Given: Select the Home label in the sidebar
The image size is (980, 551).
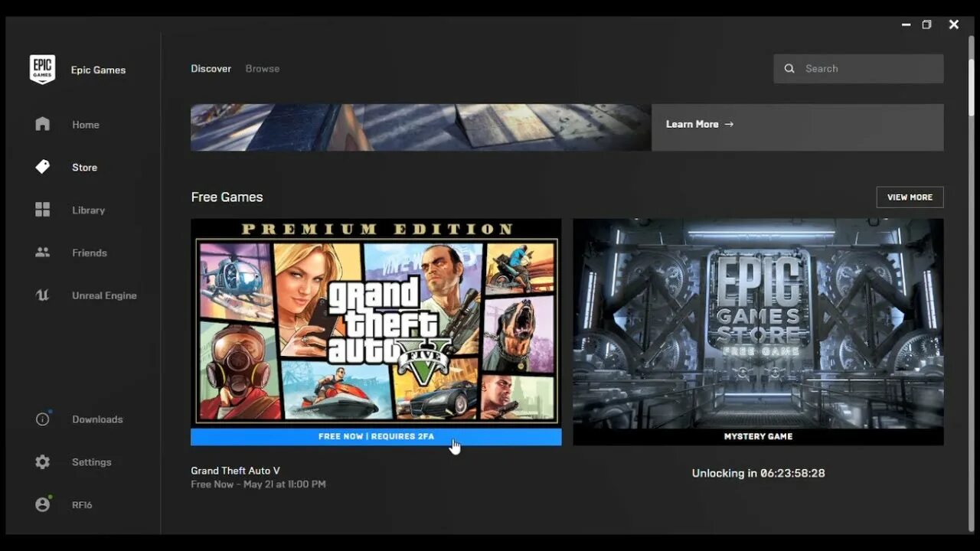Looking at the screenshot, I should click(86, 125).
